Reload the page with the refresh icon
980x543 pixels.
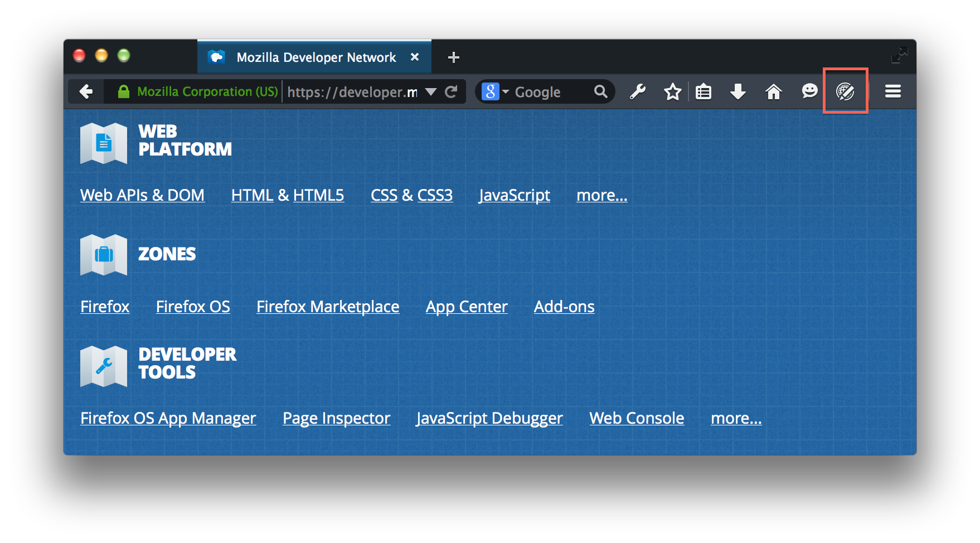click(451, 92)
